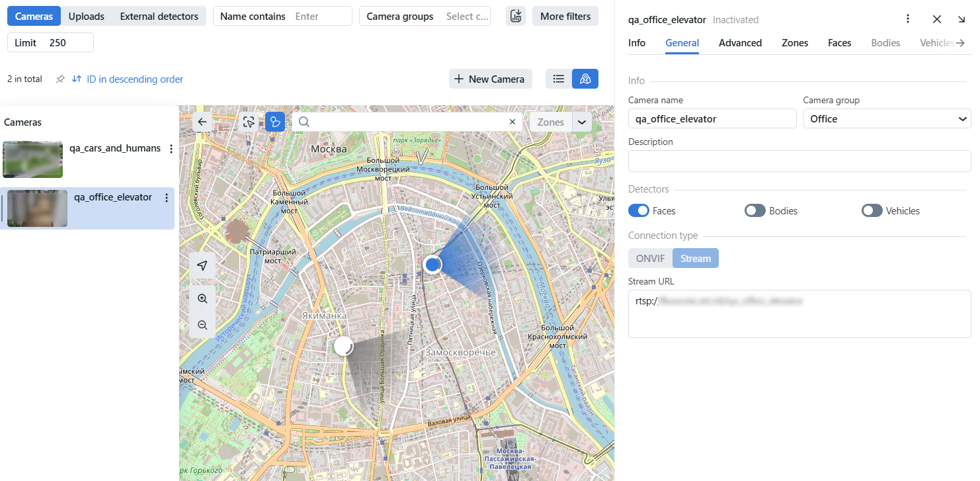The image size is (980, 481).
Task: Switch to the Advanced tab
Action: pos(740,43)
